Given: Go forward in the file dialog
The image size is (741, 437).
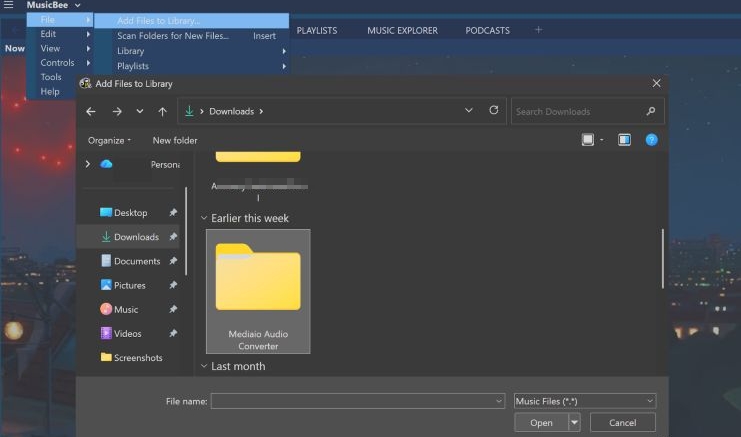Looking at the screenshot, I should [x=117, y=111].
